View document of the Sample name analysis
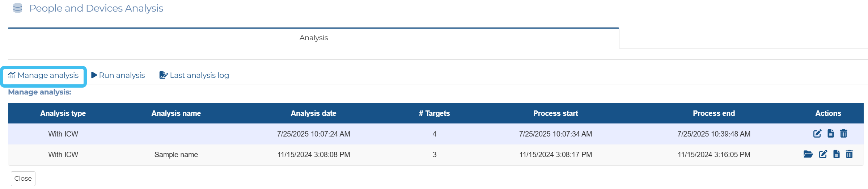The image size is (868, 189). click(837, 154)
